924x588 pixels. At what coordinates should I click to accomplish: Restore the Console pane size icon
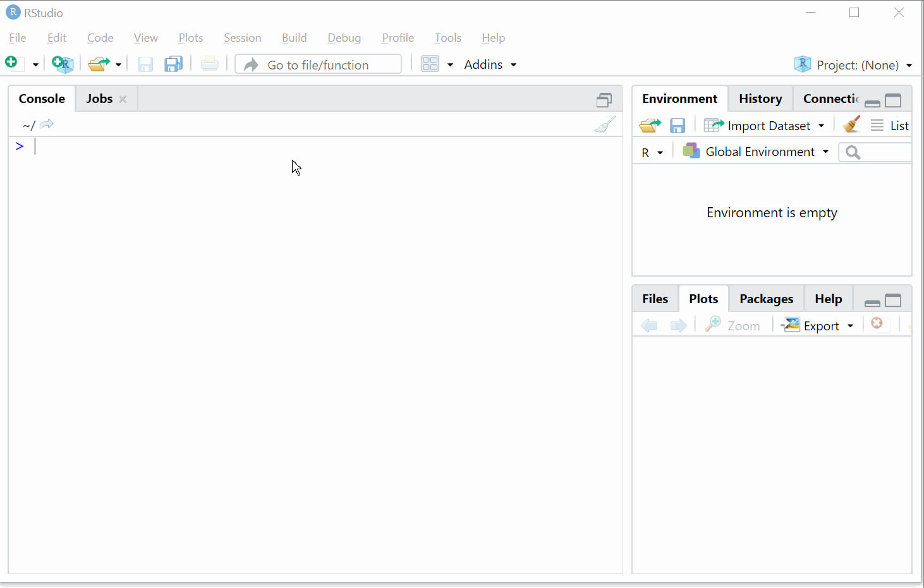point(604,100)
